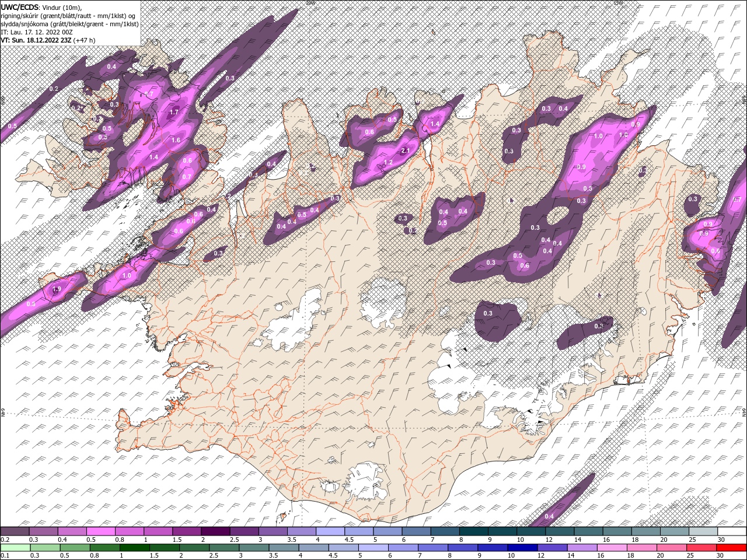747x560 pixels.
Task: Select the darkest purple 2 swatch in the upper legend row
Action: point(215,531)
